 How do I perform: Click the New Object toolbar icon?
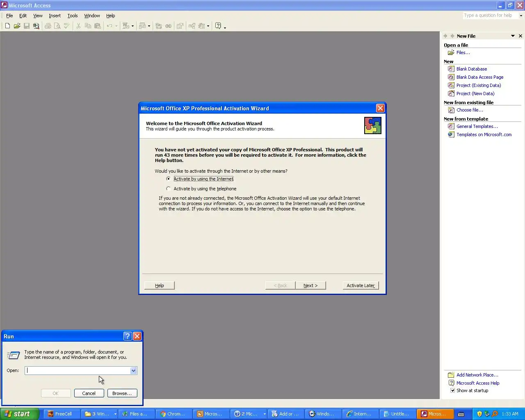tap(201, 26)
